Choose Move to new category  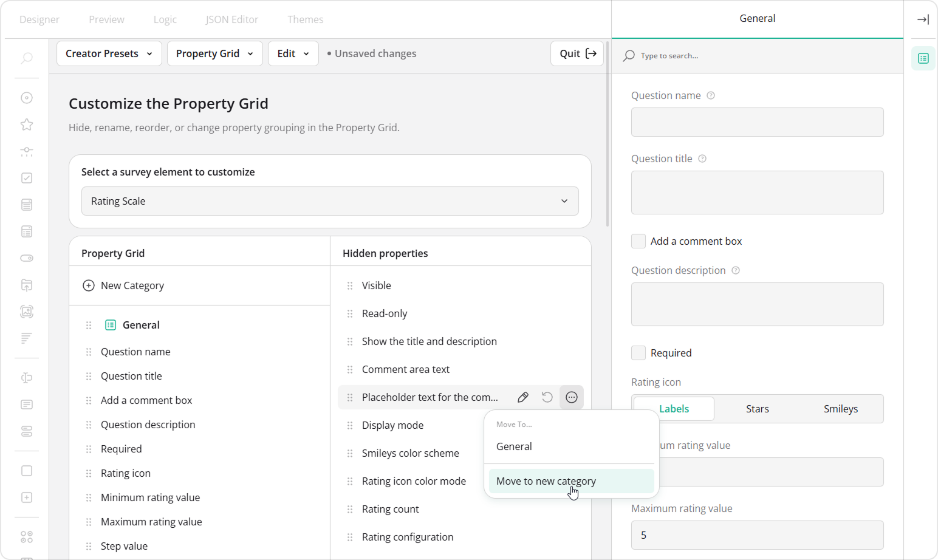572,481
